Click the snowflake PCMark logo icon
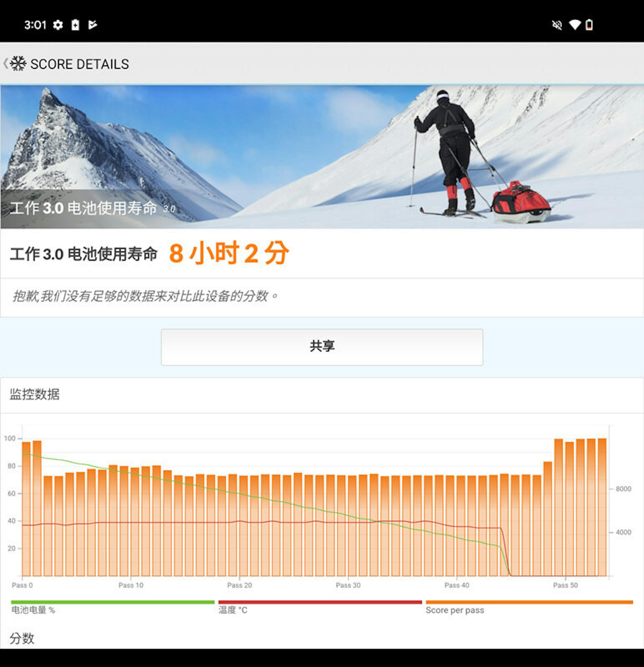644x667 pixels. click(18, 64)
